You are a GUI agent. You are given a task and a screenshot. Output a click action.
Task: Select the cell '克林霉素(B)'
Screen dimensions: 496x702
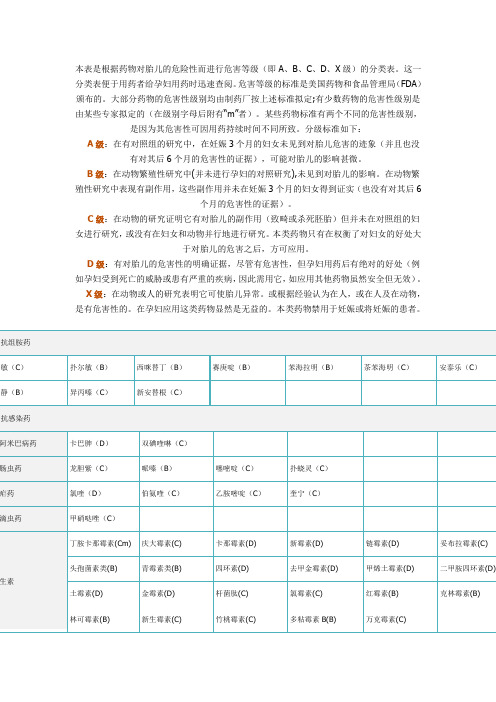(x=460, y=594)
